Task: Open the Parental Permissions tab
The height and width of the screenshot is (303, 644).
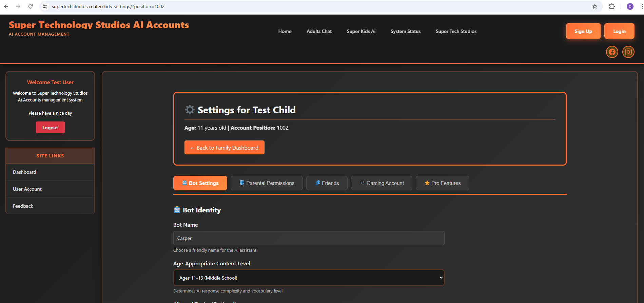Action: pyautogui.click(x=267, y=183)
